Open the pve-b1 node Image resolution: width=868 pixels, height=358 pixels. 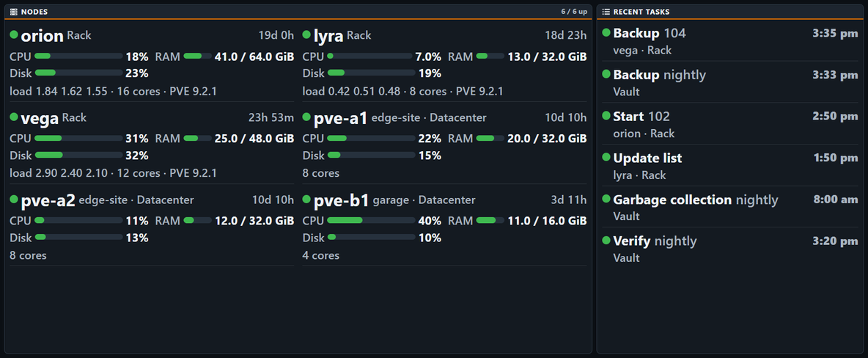pos(341,200)
